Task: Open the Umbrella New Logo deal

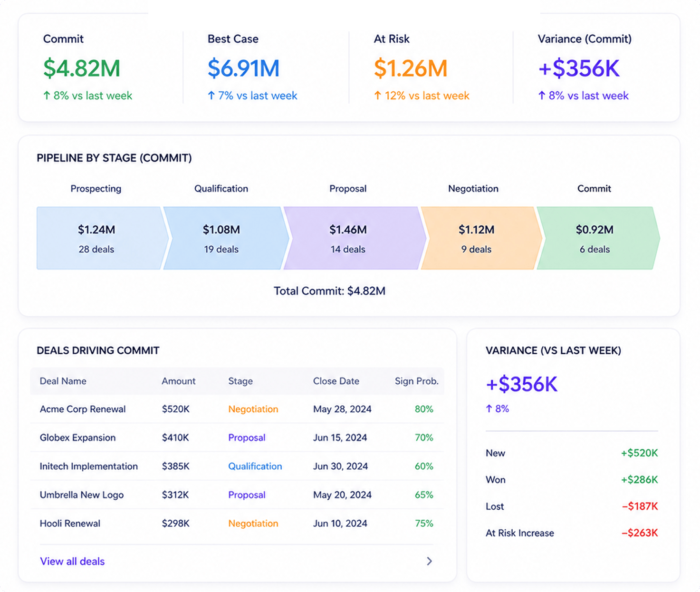Action: click(x=82, y=495)
